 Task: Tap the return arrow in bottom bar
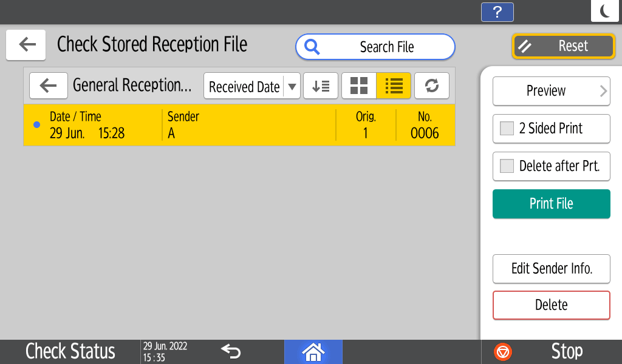(231, 351)
